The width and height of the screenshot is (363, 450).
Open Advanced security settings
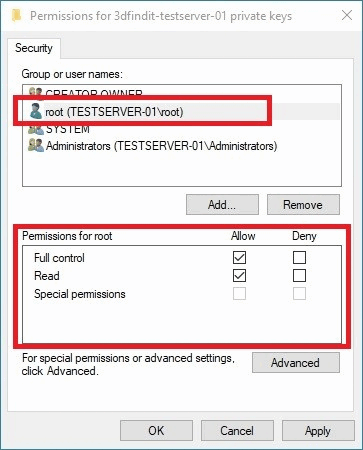tap(296, 363)
